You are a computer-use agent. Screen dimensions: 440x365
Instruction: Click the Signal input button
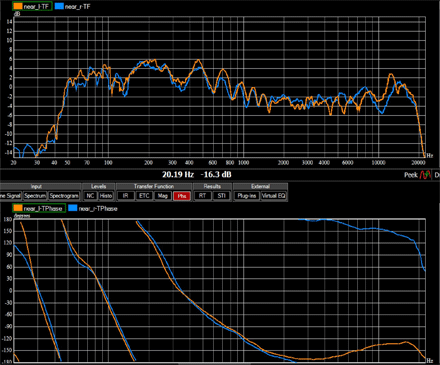pyautogui.click(x=11, y=196)
